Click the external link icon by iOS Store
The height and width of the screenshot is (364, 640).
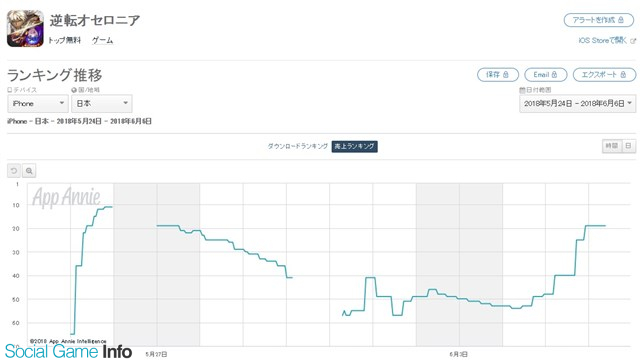pos(633,40)
